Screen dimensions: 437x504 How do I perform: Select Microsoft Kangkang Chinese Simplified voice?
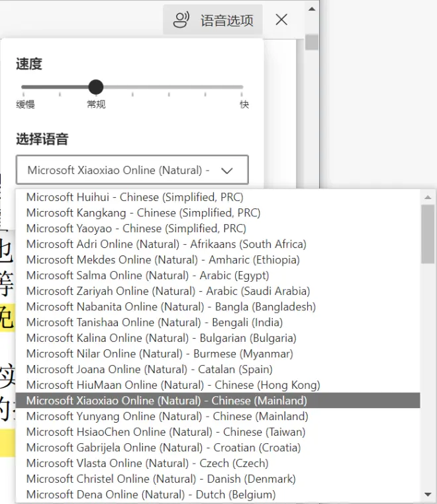click(x=218, y=213)
